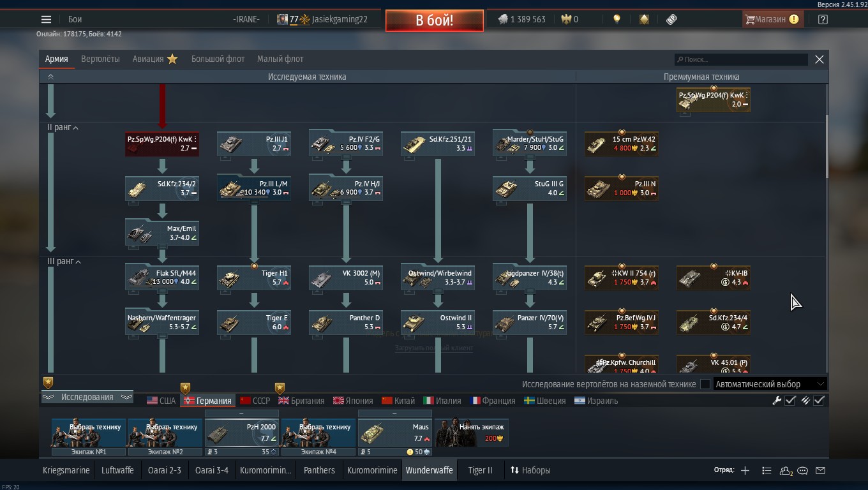Click double chevron at research tree top-left
Image resolution: width=868 pixels, height=490 pixels.
tap(50, 77)
